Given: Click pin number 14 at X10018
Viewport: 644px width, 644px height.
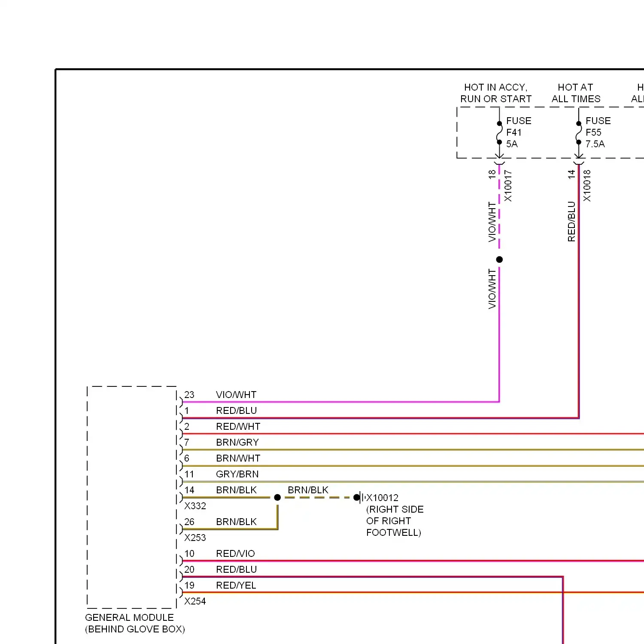Looking at the screenshot, I should pos(571,174).
